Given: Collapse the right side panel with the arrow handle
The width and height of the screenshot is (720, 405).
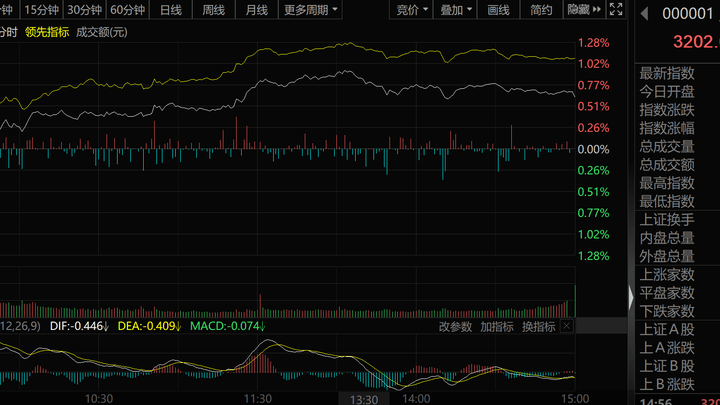Looking at the screenshot, I should pos(630,297).
